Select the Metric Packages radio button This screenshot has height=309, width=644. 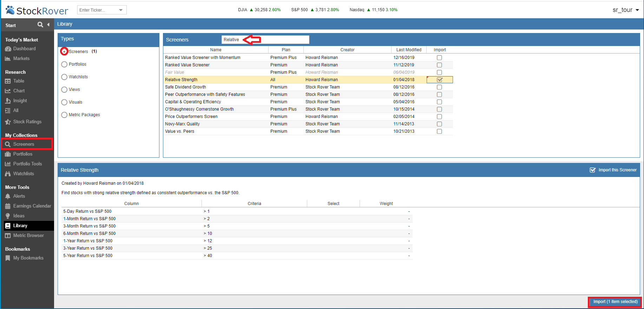click(x=64, y=115)
